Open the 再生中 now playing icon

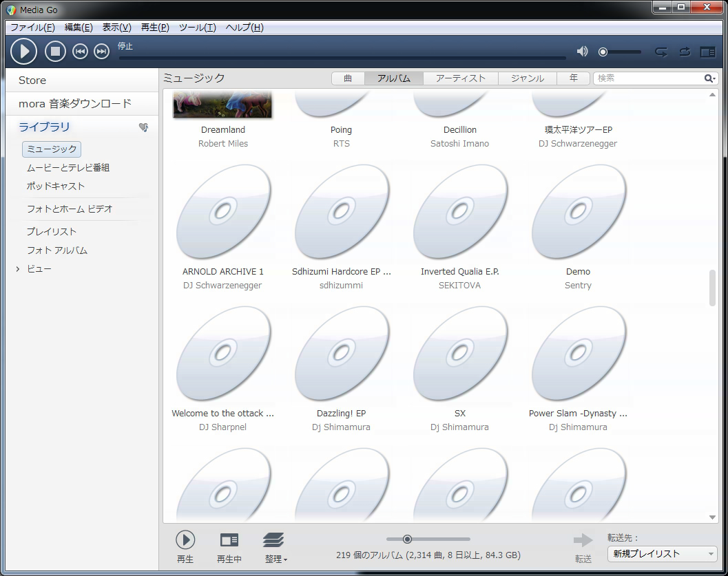click(x=229, y=540)
